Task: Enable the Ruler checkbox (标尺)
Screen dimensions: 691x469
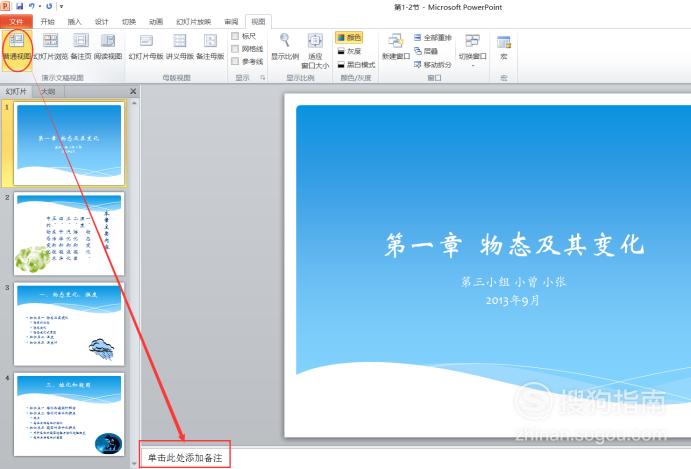Action: click(x=235, y=36)
